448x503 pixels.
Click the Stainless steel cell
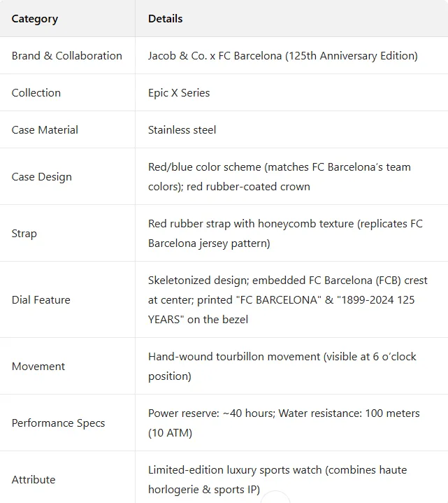click(x=182, y=130)
